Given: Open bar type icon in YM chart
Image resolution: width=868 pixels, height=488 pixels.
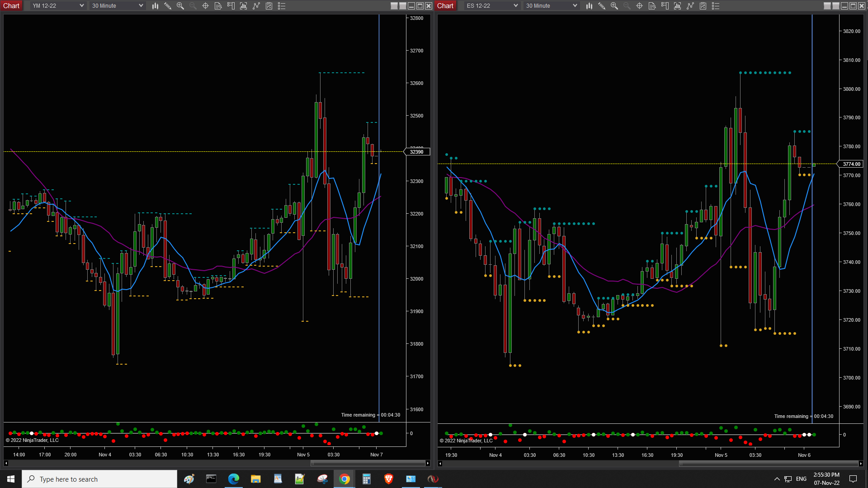Looking at the screenshot, I should pos(155,6).
